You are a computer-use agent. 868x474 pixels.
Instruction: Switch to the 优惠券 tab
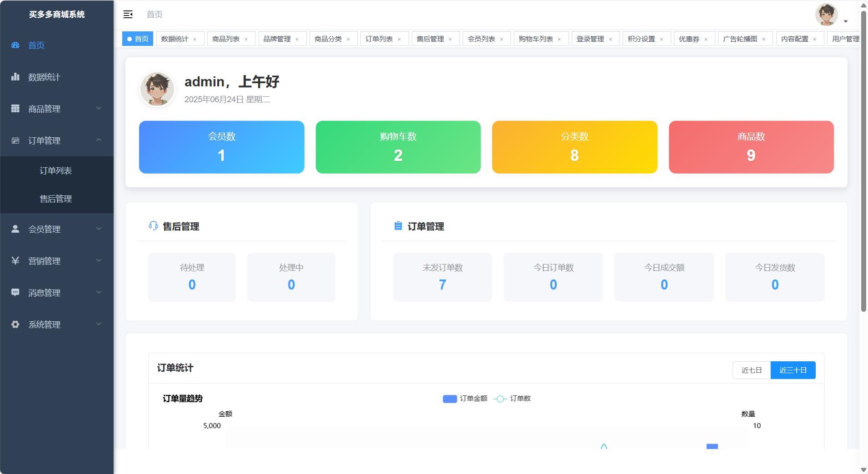pyautogui.click(x=689, y=39)
